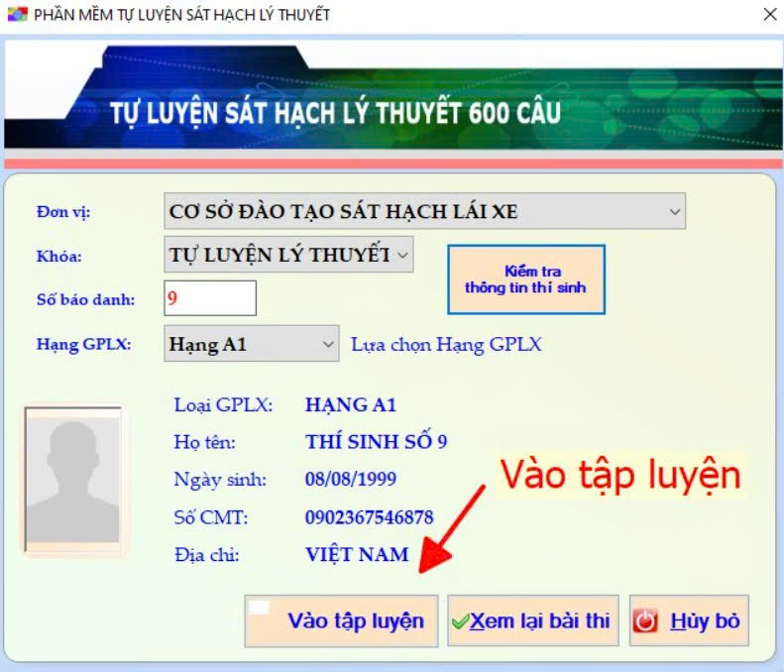Open the Hạng GPLX dropdown showing Hạng A1
This screenshot has height=672, width=784.
tap(252, 344)
